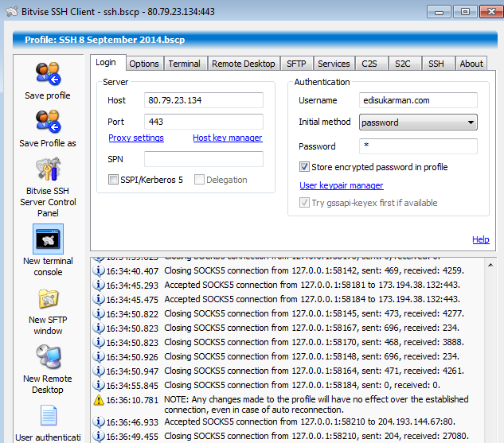The height and width of the screenshot is (443, 504).
Task: Open the Initial method dropdown
Action: [x=418, y=122]
